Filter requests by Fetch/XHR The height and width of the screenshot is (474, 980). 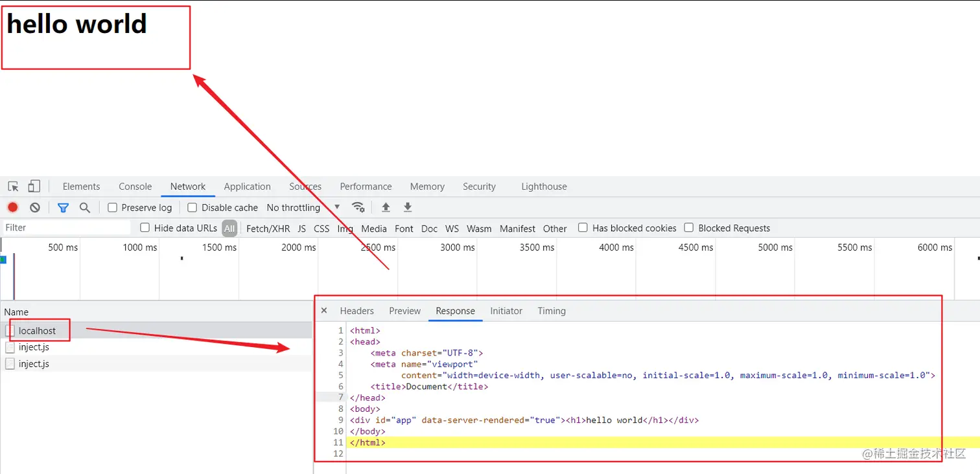pyautogui.click(x=268, y=229)
